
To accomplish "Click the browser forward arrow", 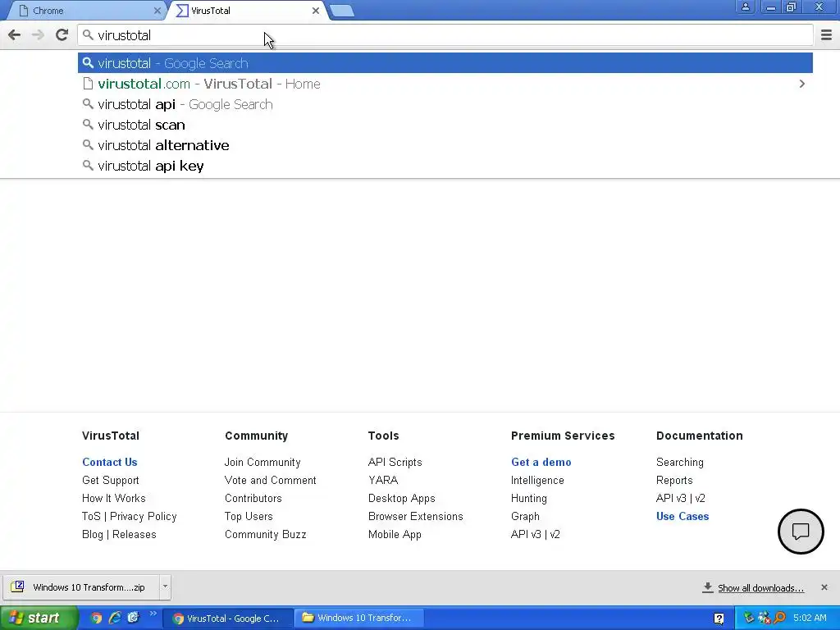I will 38,35.
